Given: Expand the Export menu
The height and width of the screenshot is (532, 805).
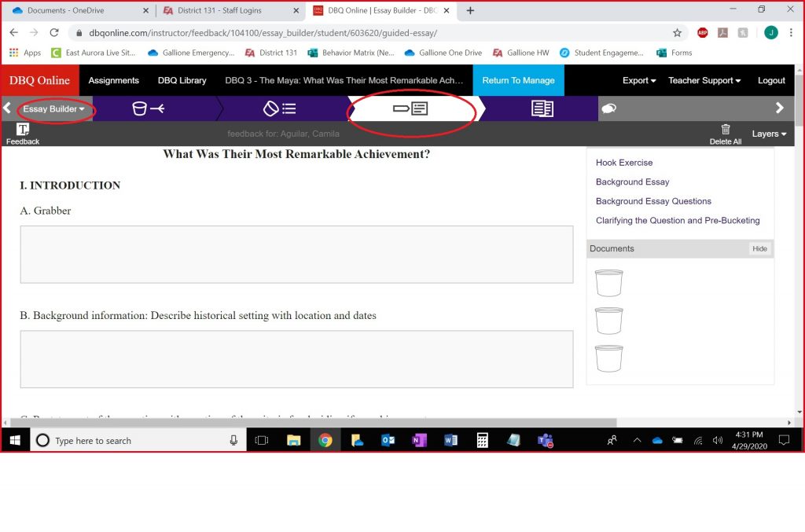Looking at the screenshot, I should tap(639, 80).
